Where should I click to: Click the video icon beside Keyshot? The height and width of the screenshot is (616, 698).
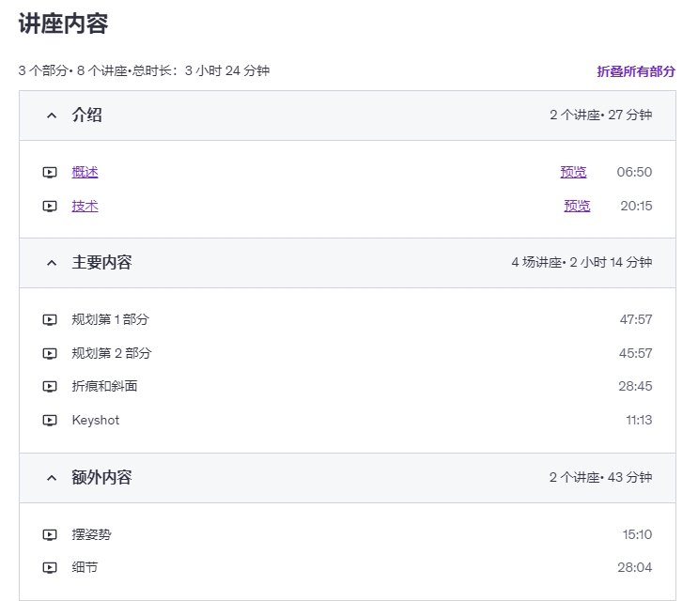[x=50, y=420]
